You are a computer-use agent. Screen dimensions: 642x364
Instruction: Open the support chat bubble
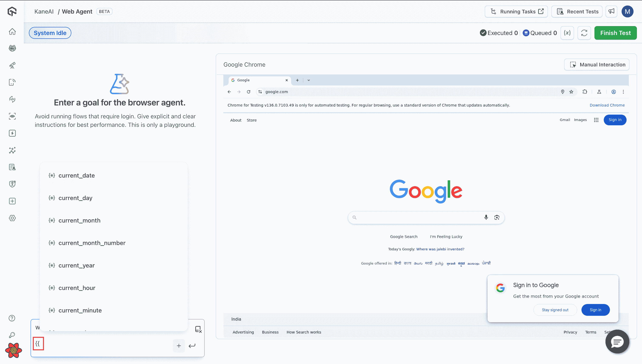coord(617,342)
